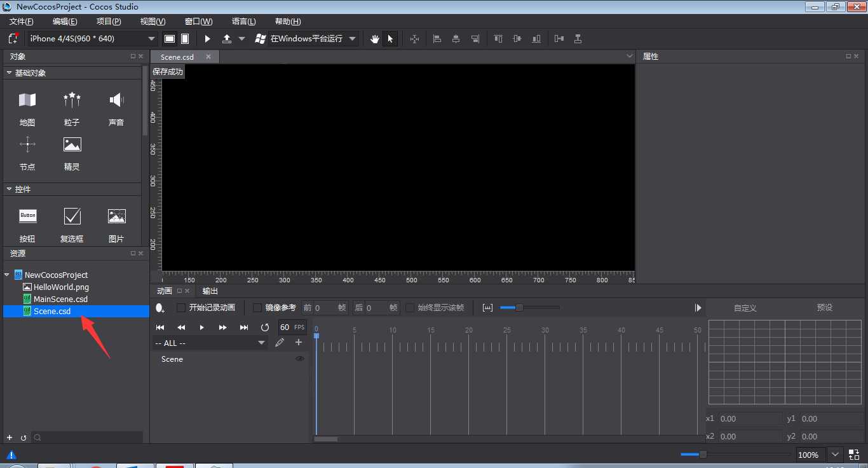
Task: Click the auto keyframe record icon
Action: (160, 308)
